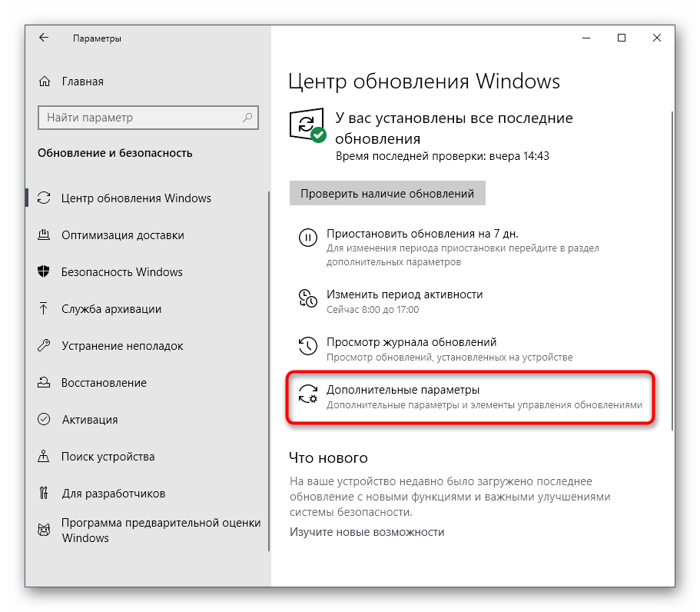Click the right panel vertical scrollbar

pos(672,271)
